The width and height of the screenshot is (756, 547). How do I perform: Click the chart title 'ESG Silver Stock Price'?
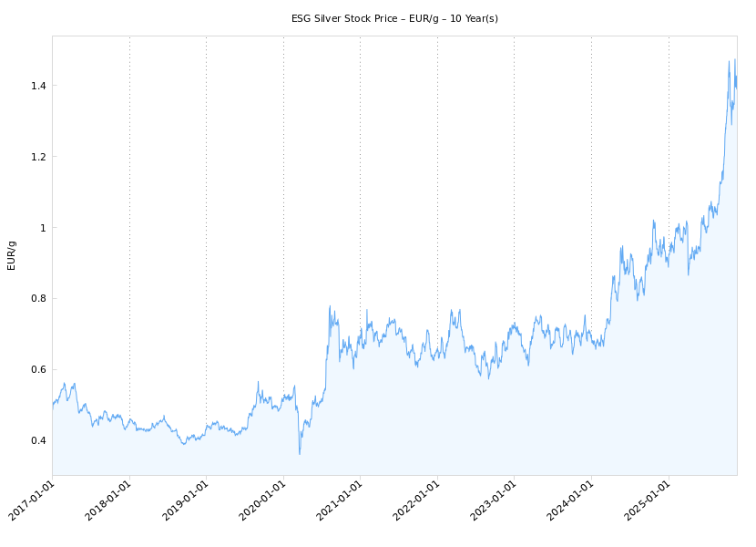(x=394, y=18)
